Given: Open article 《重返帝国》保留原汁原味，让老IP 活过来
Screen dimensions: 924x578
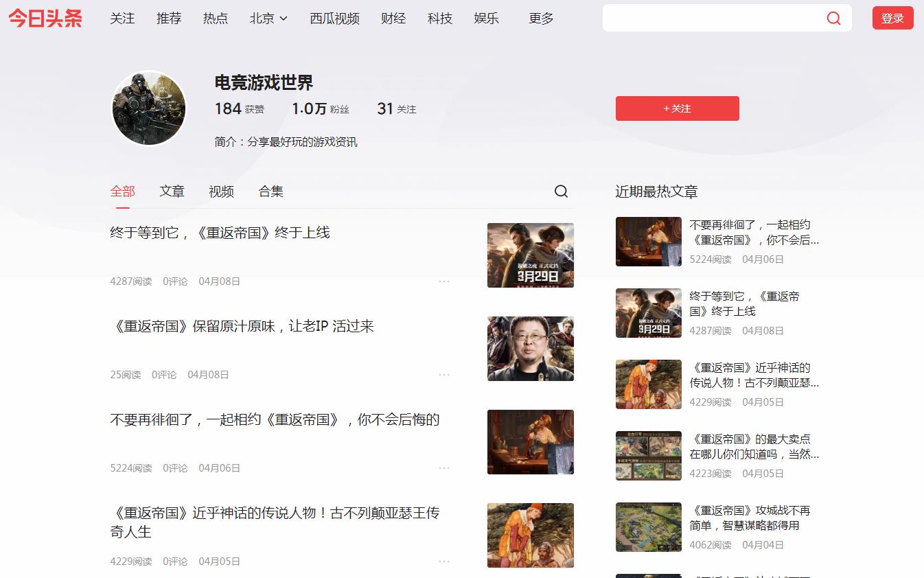Looking at the screenshot, I should pyautogui.click(x=242, y=326).
